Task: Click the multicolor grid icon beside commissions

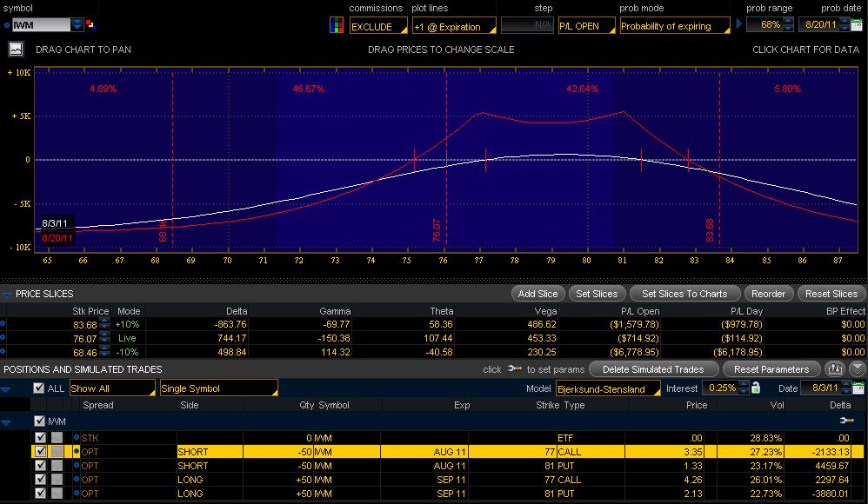Action: (337, 25)
